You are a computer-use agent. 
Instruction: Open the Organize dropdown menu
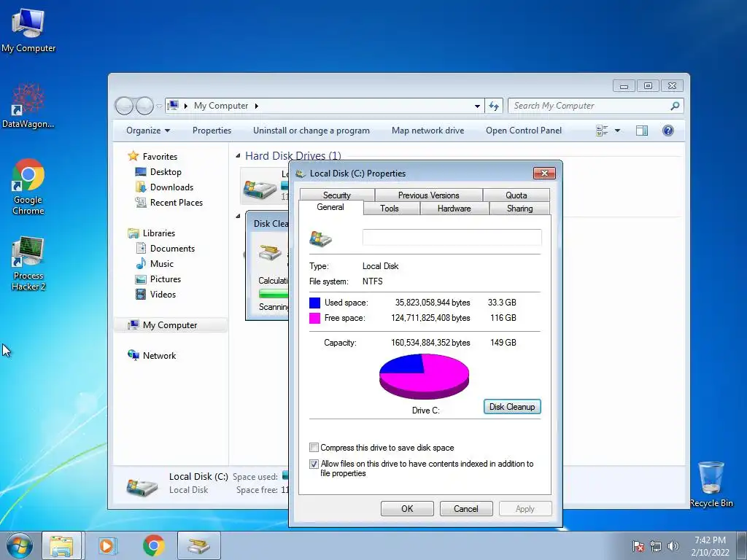tap(147, 131)
